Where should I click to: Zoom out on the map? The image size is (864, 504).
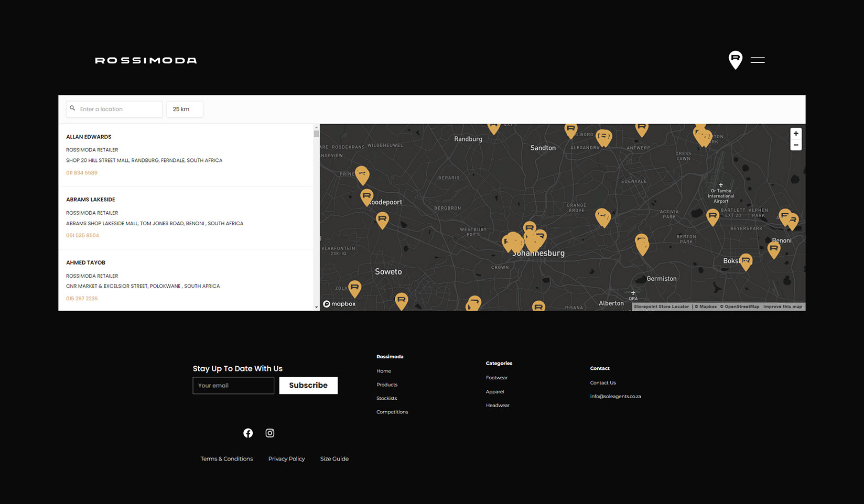(795, 145)
